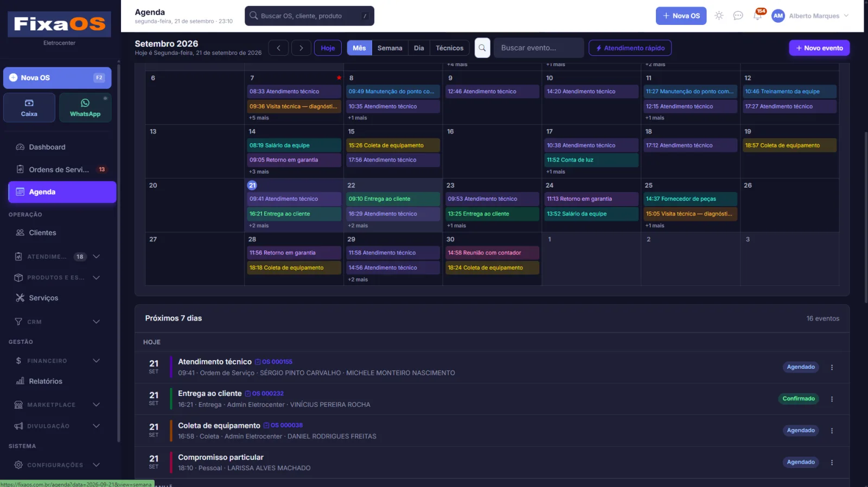Expand the Marketplace sidebar section

58,405
